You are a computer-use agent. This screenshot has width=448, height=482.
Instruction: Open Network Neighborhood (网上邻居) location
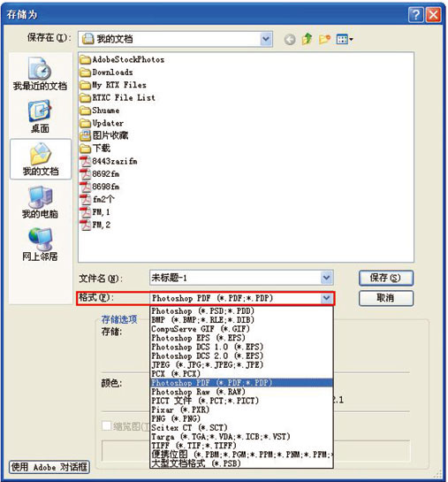(x=40, y=244)
